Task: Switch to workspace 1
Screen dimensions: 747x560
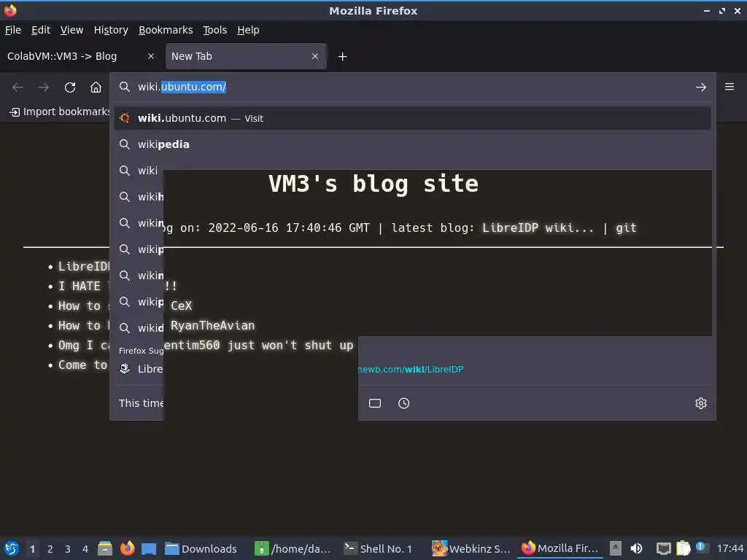Action: (32, 549)
